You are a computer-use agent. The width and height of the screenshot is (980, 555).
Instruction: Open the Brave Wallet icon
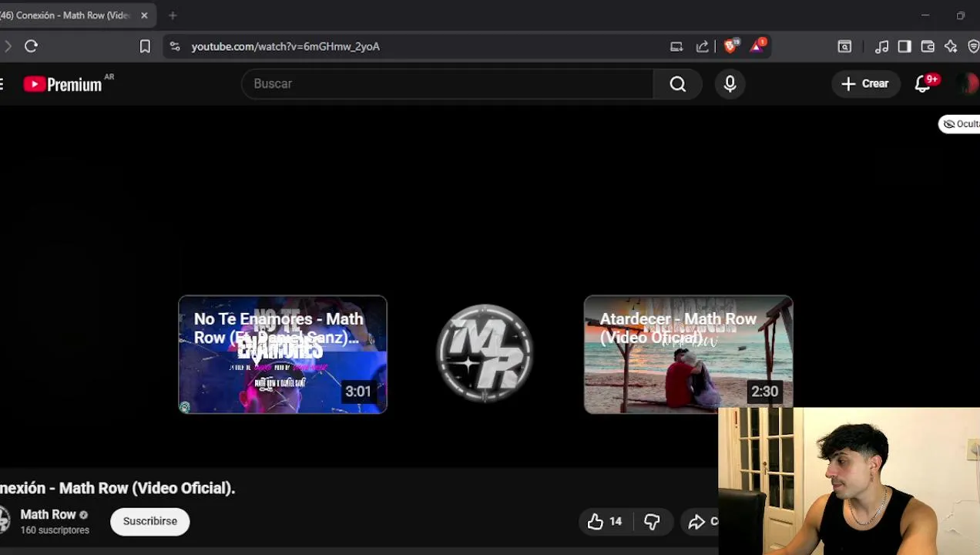928,46
